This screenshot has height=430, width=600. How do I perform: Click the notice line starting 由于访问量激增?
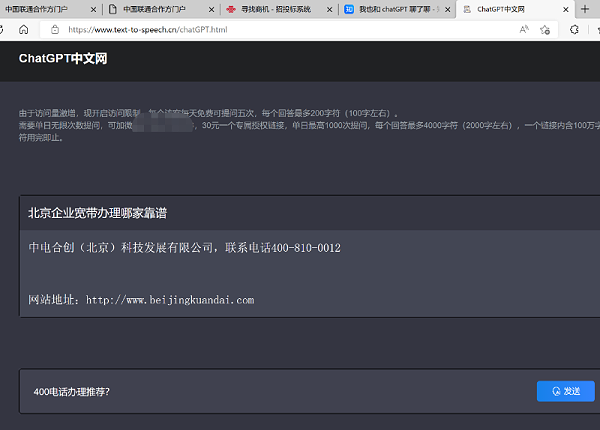[209, 113]
